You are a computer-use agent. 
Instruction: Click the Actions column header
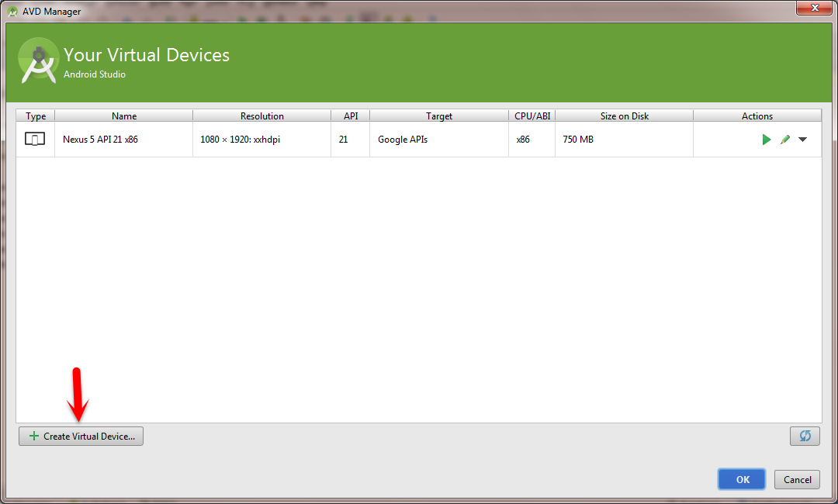coord(757,116)
